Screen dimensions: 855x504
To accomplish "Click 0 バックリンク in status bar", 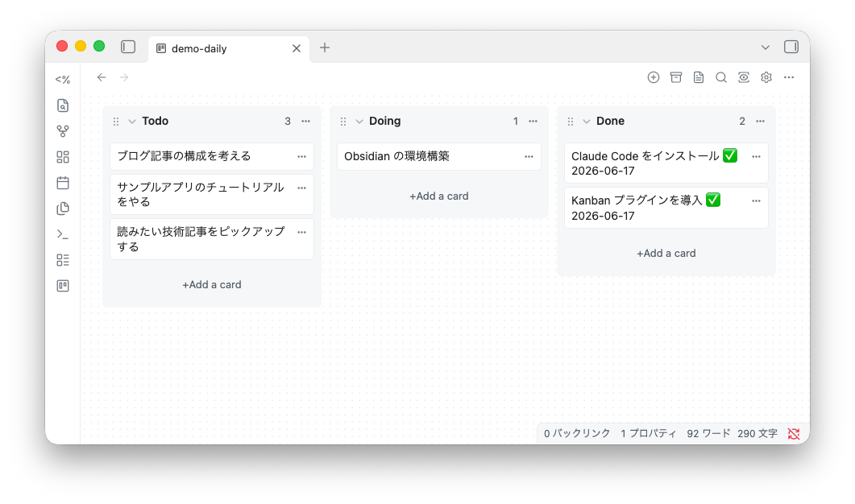I will 577,434.
